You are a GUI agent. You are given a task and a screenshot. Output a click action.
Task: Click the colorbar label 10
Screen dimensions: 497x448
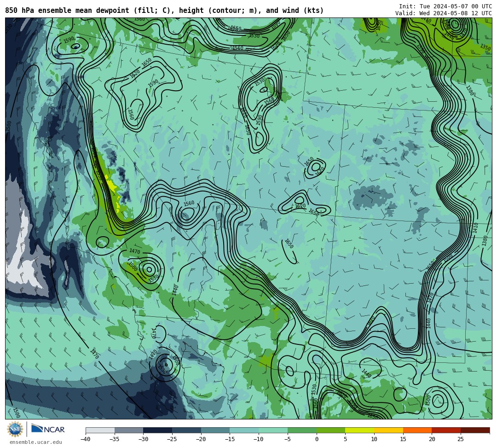(x=374, y=439)
